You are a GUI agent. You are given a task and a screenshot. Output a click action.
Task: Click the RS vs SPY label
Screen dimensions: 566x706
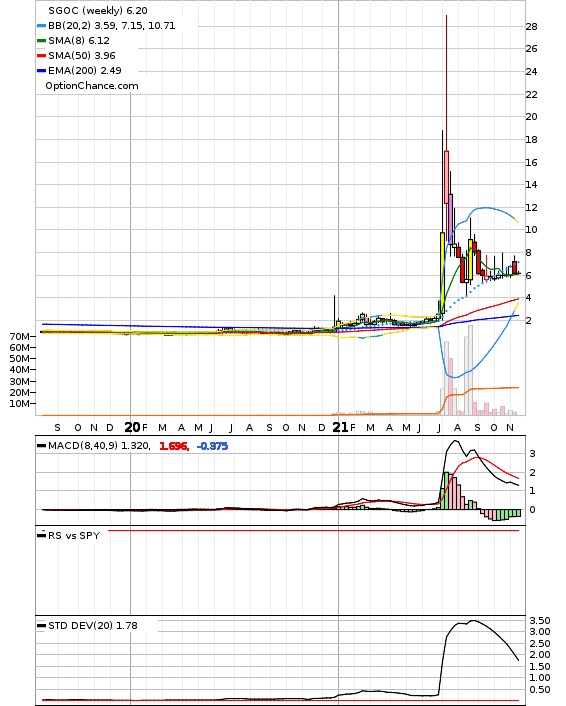click(74, 535)
